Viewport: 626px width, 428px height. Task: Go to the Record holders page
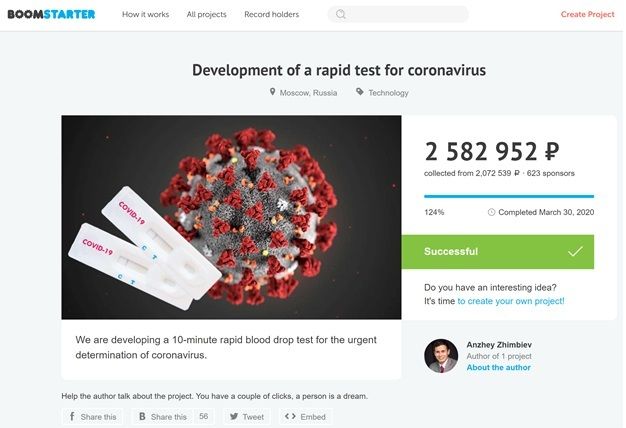click(x=271, y=14)
